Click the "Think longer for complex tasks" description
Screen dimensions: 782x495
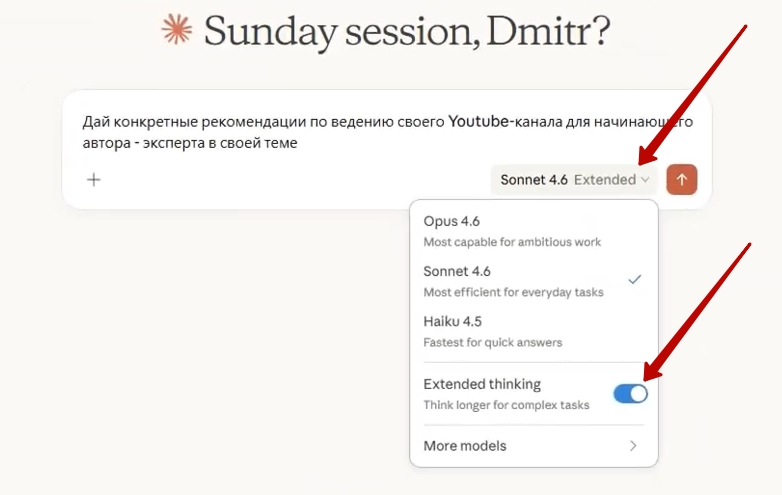pyautogui.click(x=506, y=405)
